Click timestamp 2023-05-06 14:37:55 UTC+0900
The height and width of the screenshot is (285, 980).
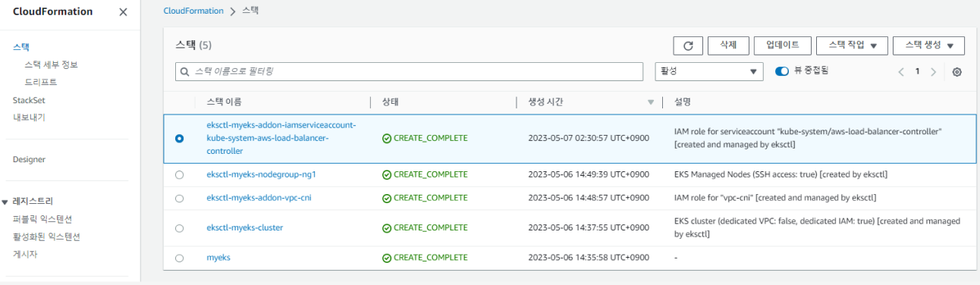point(589,228)
